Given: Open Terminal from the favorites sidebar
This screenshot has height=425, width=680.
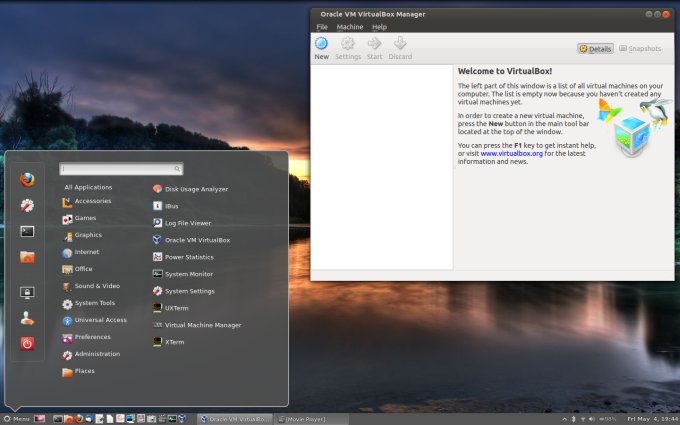Looking at the screenshot, I should [27, 231].
